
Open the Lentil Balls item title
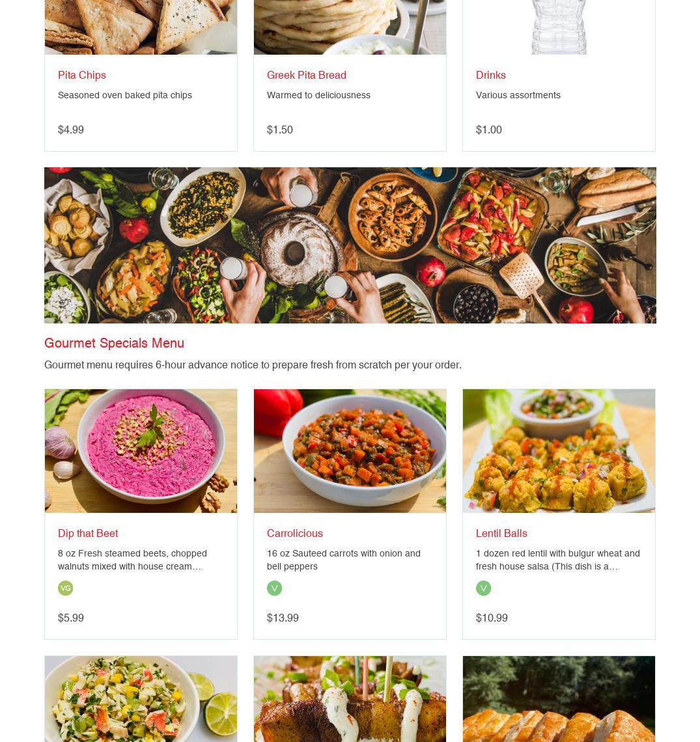pos(501,533)
